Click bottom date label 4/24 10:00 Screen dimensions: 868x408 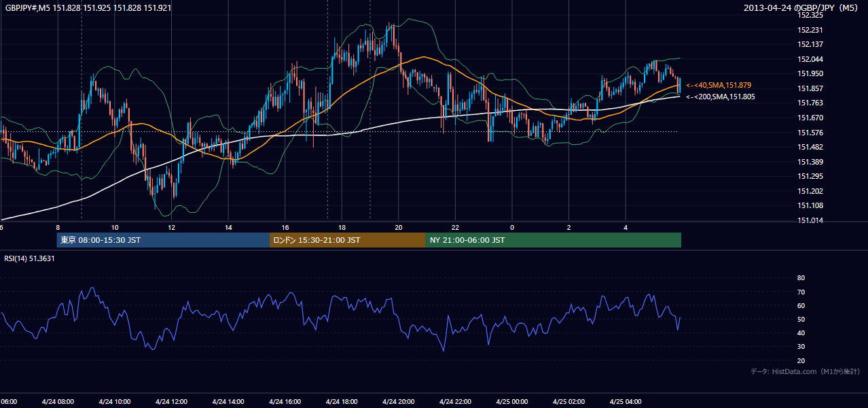115,401
